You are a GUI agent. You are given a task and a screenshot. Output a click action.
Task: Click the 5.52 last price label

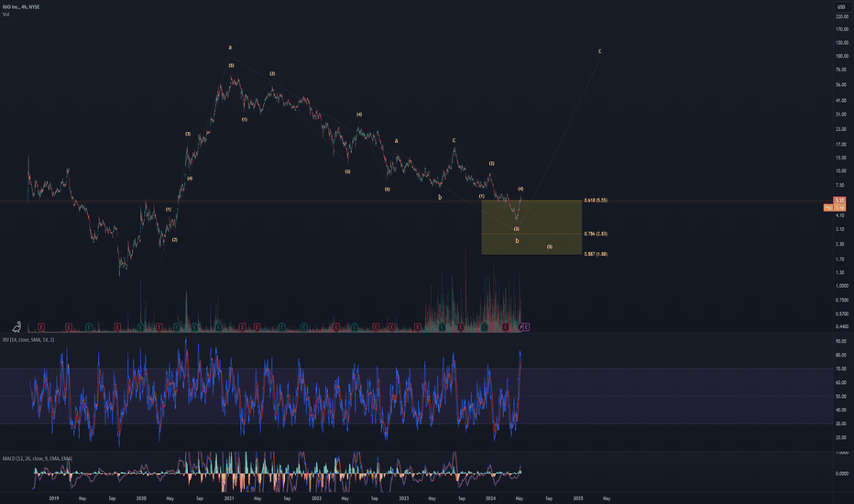click(x=840, y=201)
